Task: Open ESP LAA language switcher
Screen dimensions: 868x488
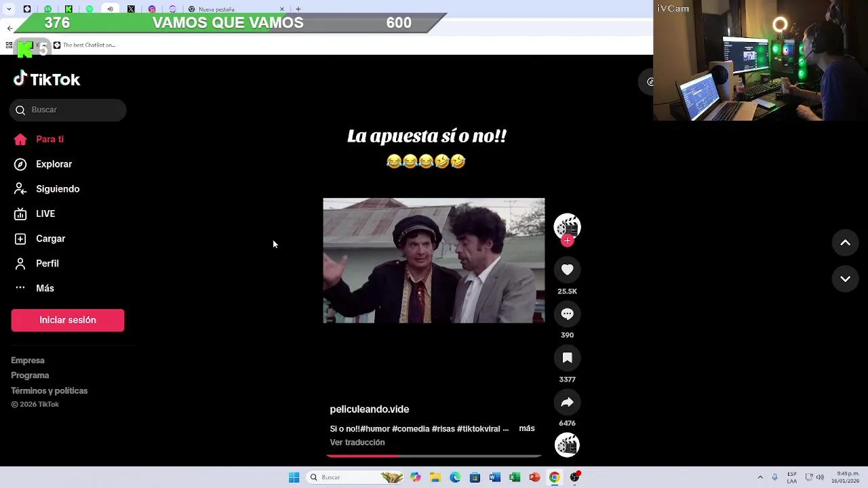Action: pos(792,477)
